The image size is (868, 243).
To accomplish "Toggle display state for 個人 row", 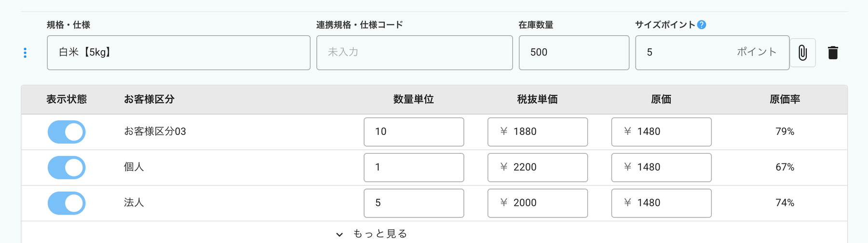I will [67, 167].
